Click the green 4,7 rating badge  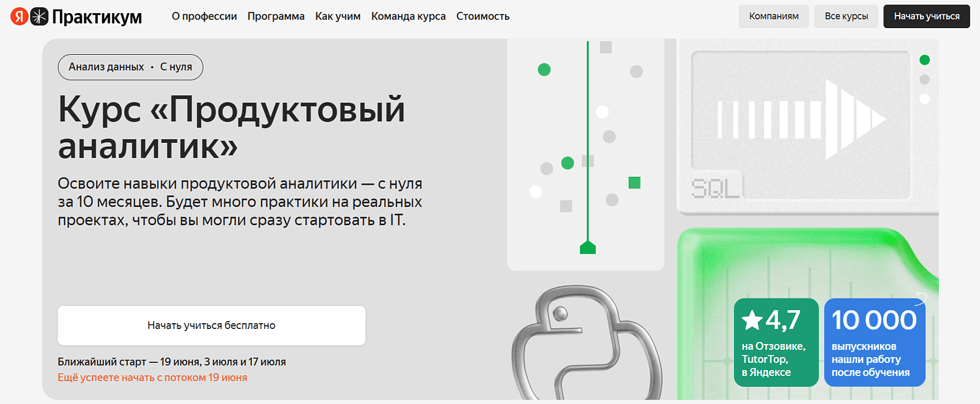coord(776,342)
